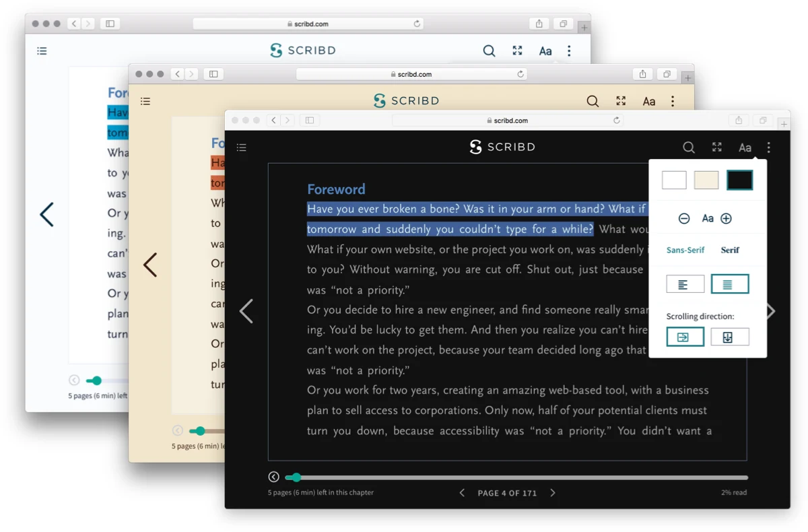
Task: Show tab overview in front Safari window
Action: point(763,121)
